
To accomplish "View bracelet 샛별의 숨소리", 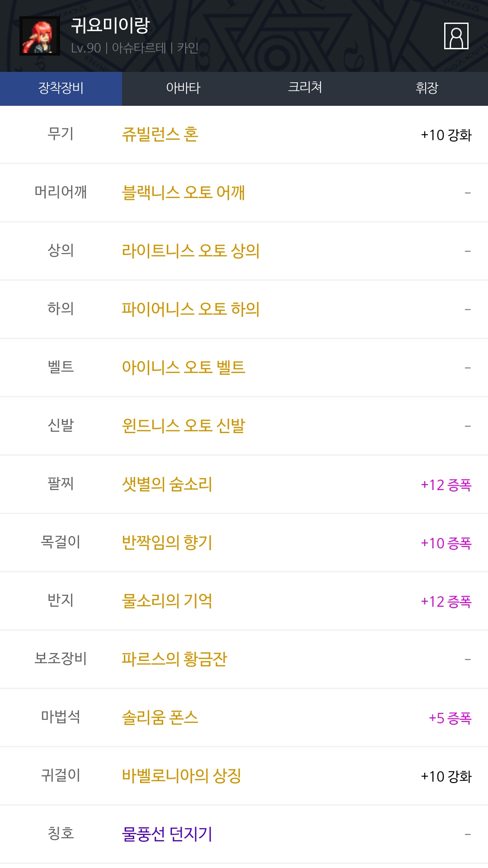I will tap(167, 485).
